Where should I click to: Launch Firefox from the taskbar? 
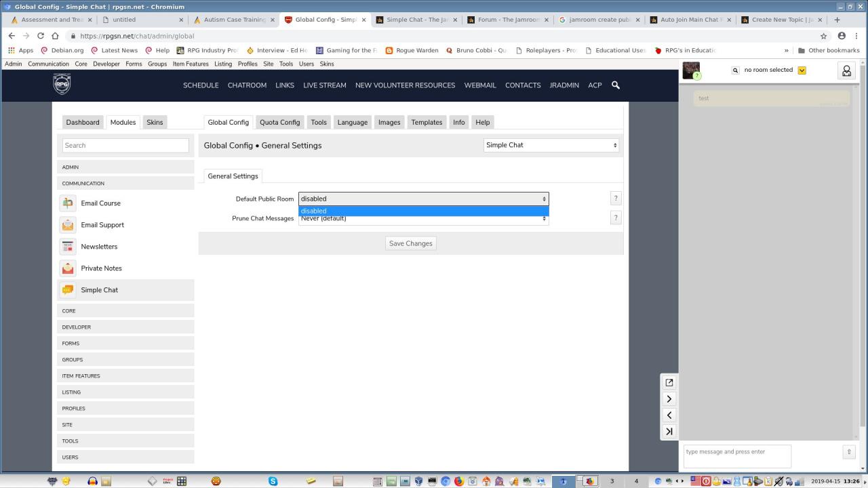point(458,481)
